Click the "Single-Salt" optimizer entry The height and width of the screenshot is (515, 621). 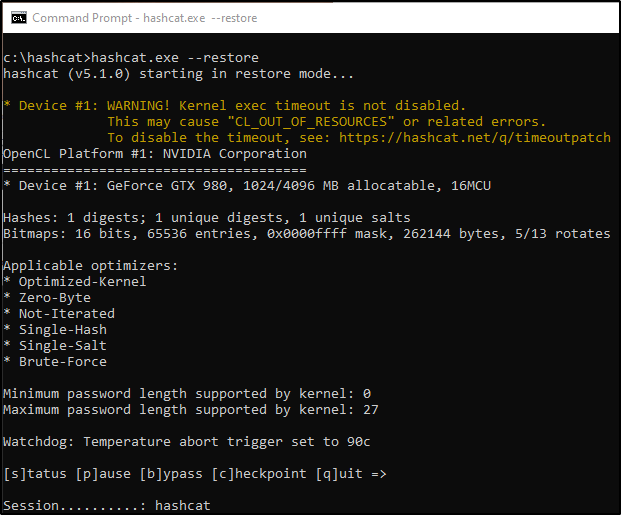pos(62,346)
